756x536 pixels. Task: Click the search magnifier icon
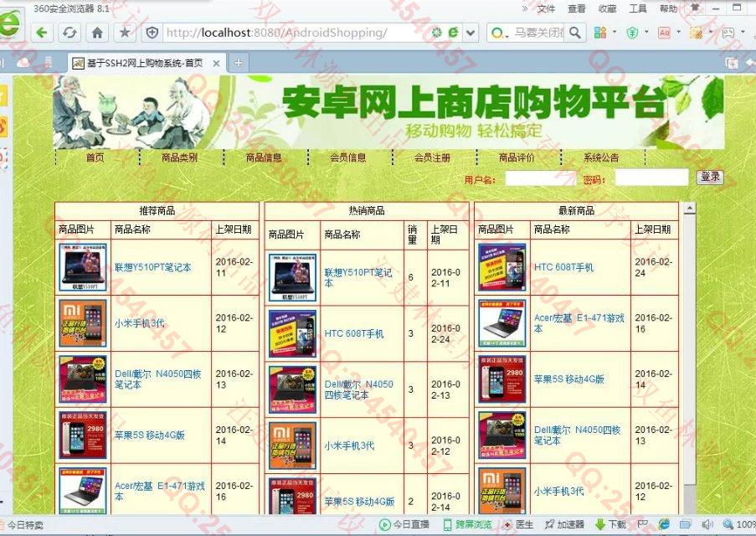coord(574,33)
